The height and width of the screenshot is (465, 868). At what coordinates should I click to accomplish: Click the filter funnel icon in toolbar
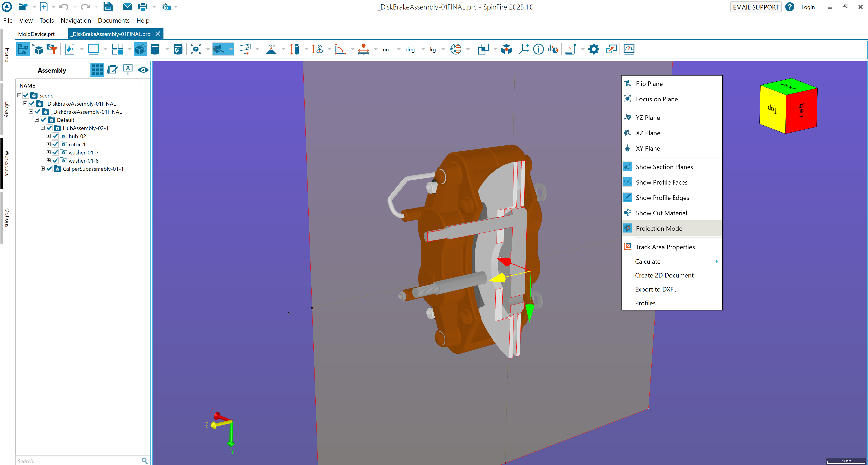click(x=52, y=49)
